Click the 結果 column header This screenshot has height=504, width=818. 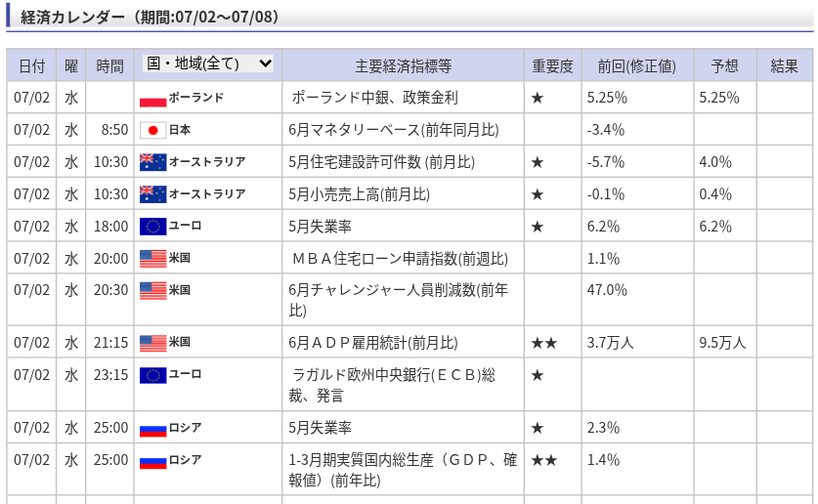[784, 66]
